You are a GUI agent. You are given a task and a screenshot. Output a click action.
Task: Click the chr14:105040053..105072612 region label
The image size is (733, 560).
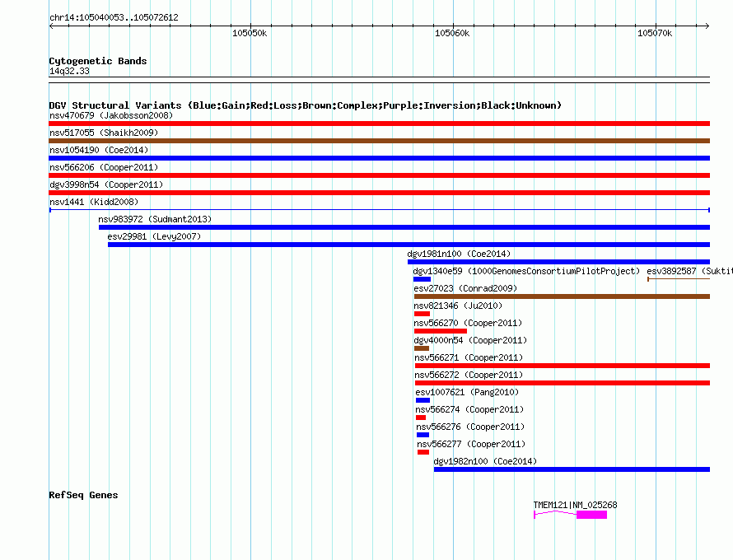pyautogui.click(x=114, y=17)
